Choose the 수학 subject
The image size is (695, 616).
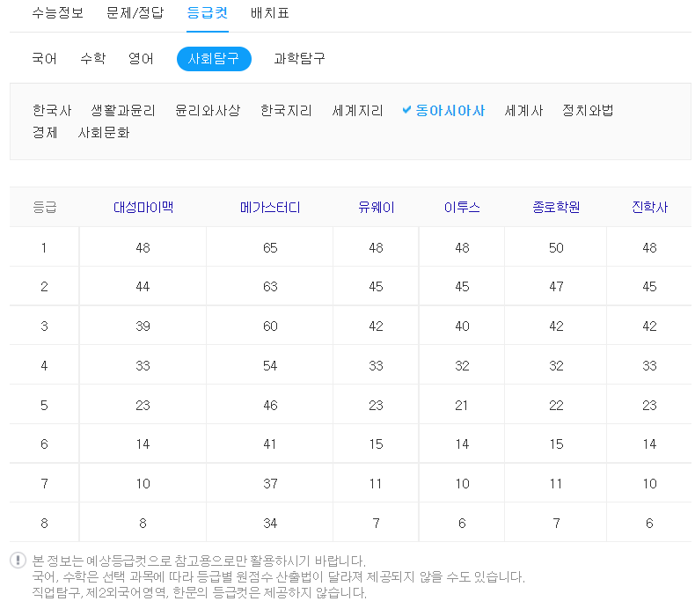(x=93, y=58)
